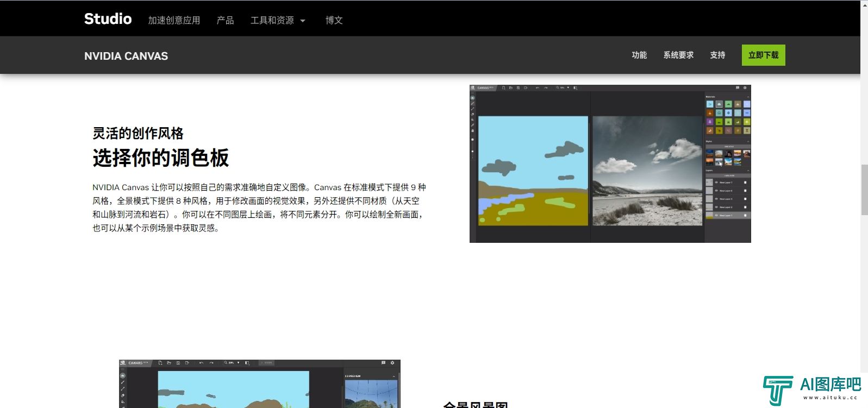Click the feedback flag icon in upper Canvas screenshot
868x408 pixels.
(738, 87)
